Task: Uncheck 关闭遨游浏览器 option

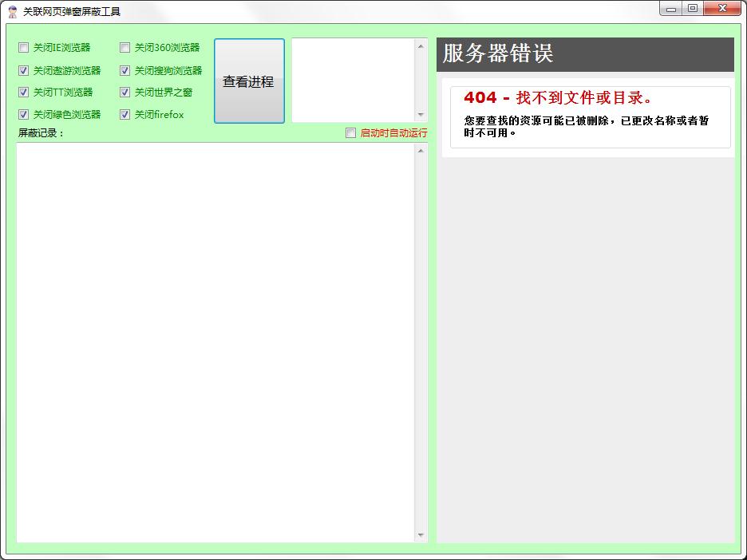Action: [24, 70]
